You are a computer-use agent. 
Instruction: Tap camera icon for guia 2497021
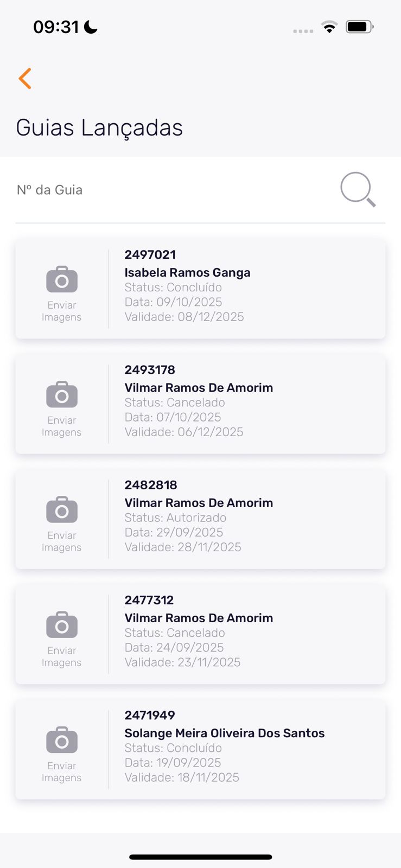[x=62, y=279]
